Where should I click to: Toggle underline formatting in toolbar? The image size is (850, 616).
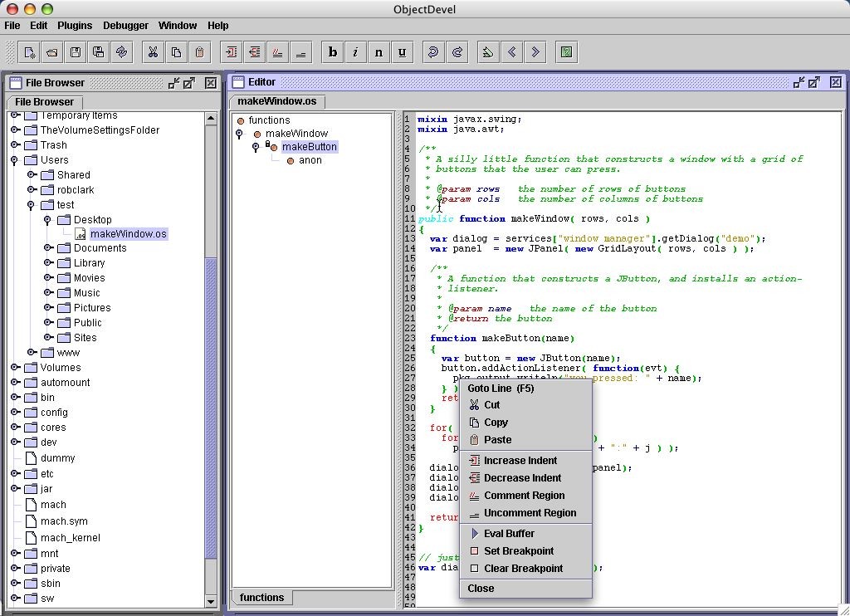(402, 52)
